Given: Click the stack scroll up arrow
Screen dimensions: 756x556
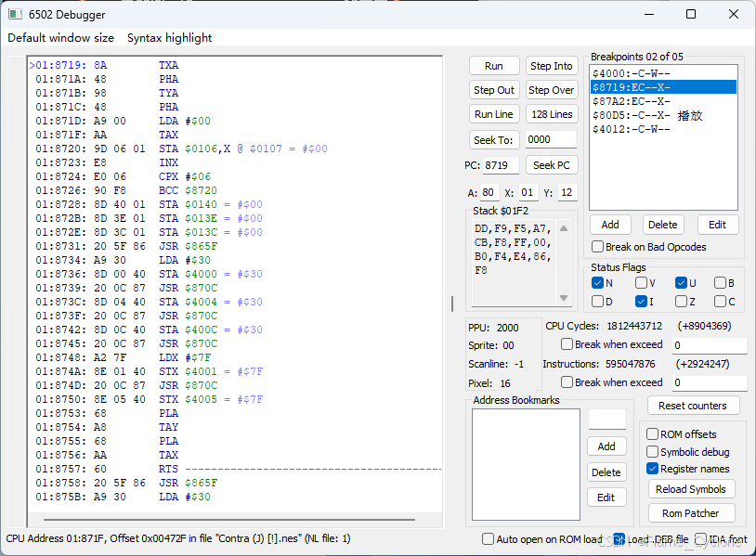Looking at the screenshot, I should point(564,228).
